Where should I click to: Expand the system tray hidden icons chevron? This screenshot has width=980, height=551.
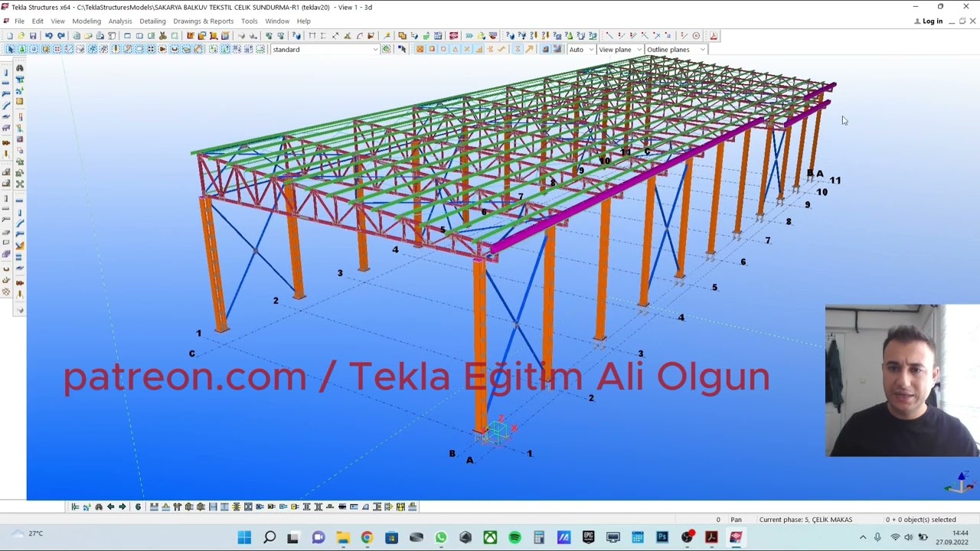[863, 537]
